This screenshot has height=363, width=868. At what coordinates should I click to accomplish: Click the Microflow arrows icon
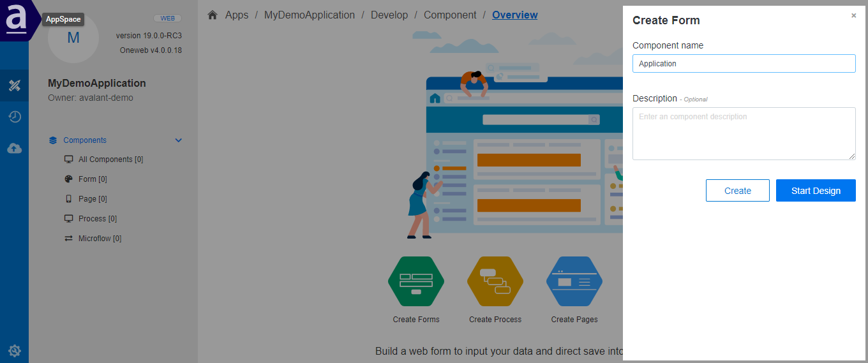(69, 239)
